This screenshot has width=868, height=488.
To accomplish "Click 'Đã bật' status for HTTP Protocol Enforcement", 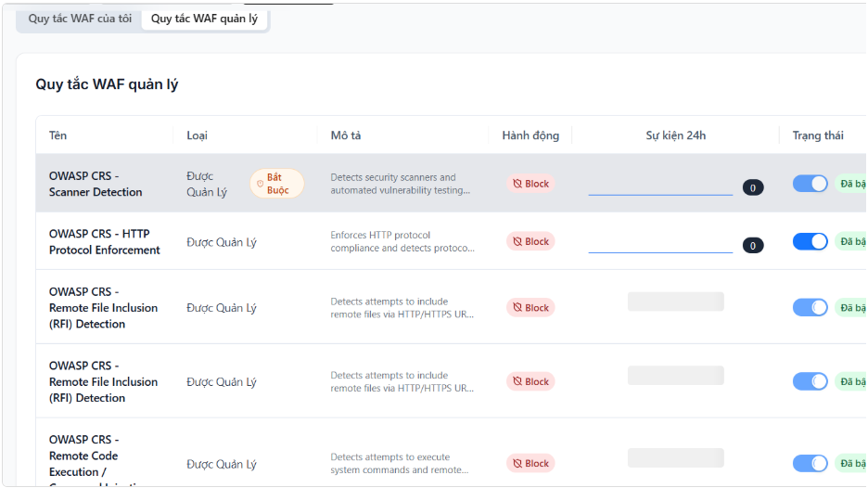I will click(x=851, y=241).
